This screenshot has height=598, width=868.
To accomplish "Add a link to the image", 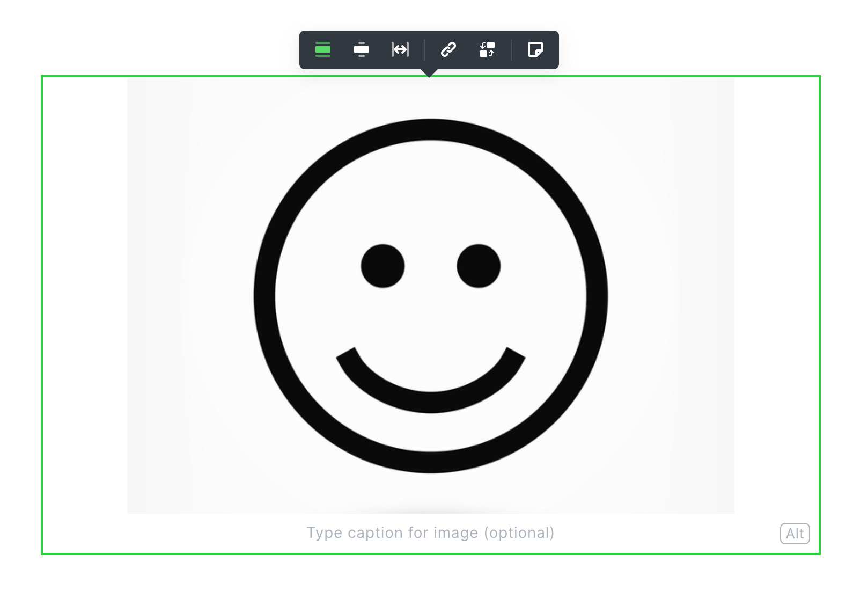I will click(448, 50).
